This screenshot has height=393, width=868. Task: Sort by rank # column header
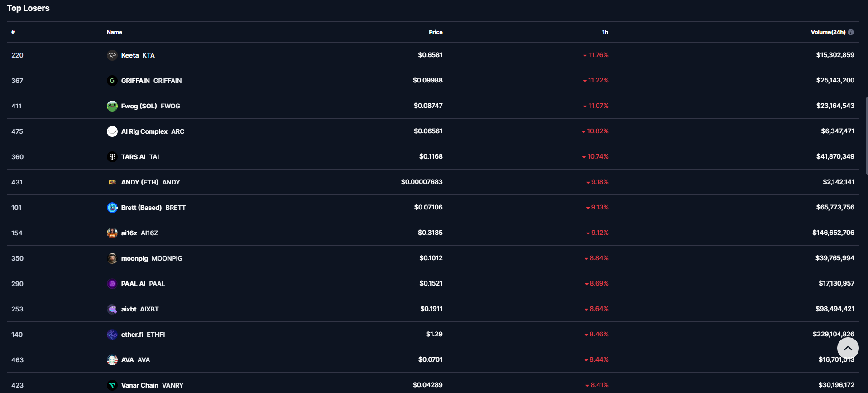pos(13,32)
